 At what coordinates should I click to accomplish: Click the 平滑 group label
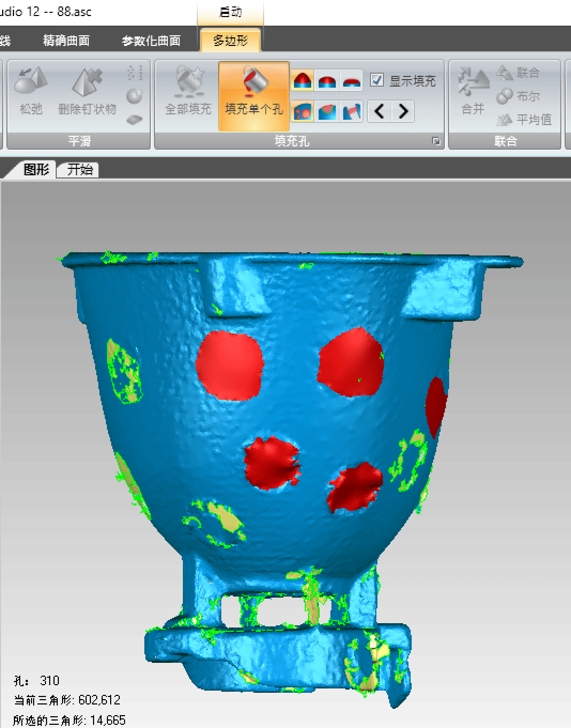click(x=79, y=141)
